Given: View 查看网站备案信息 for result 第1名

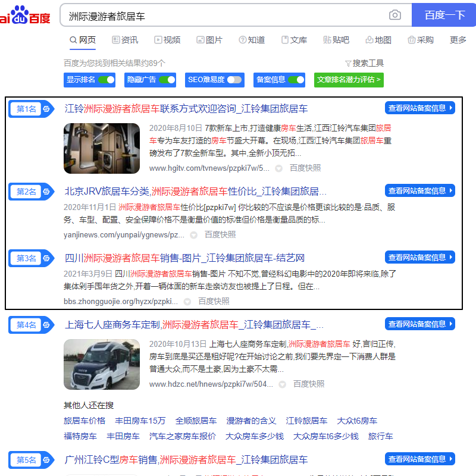Looking at the screenshot, I should coord(420,108).
